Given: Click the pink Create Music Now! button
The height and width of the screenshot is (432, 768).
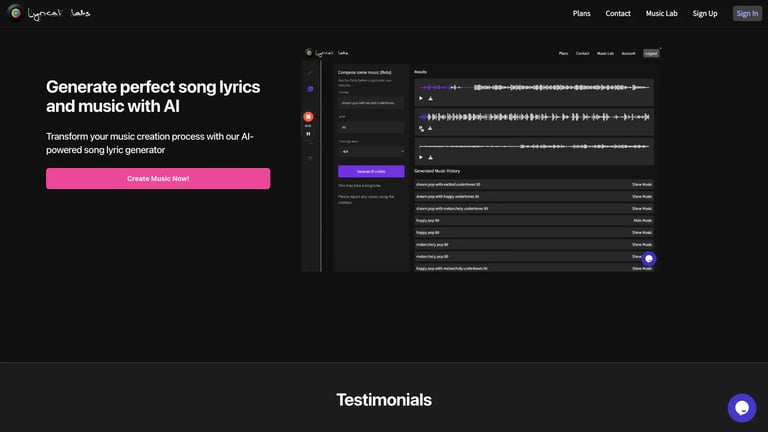Looking at the screenshot, I should tap(158, 178).
